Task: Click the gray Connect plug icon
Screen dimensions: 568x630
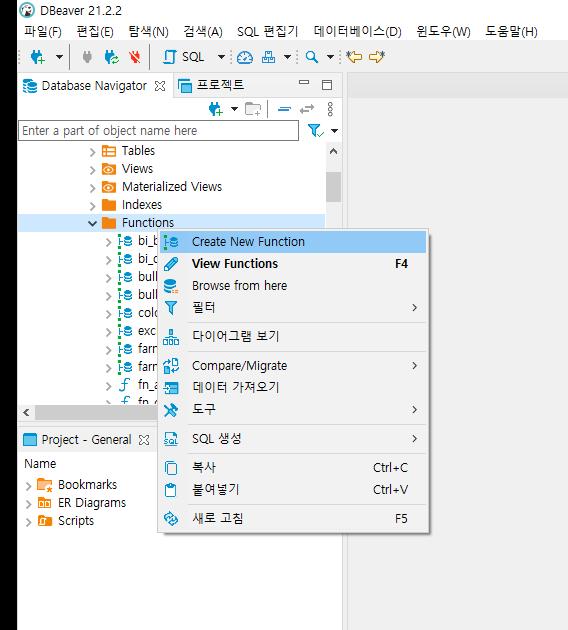Action: click(87, 57)
